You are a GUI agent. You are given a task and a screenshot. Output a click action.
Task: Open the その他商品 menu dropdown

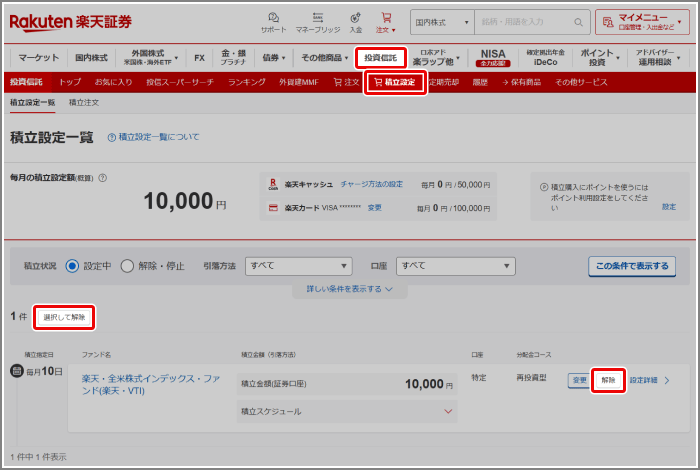click(x=324, y=58)
